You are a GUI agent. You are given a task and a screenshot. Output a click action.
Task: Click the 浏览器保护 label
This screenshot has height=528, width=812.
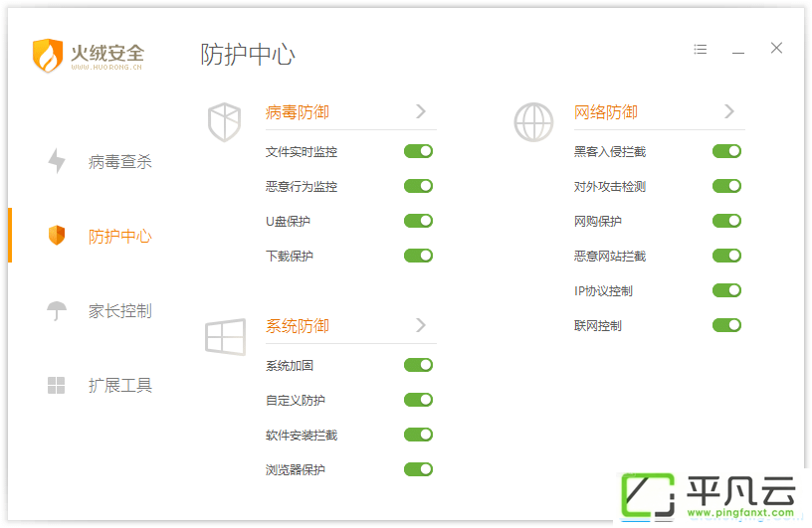click(296, 469)
